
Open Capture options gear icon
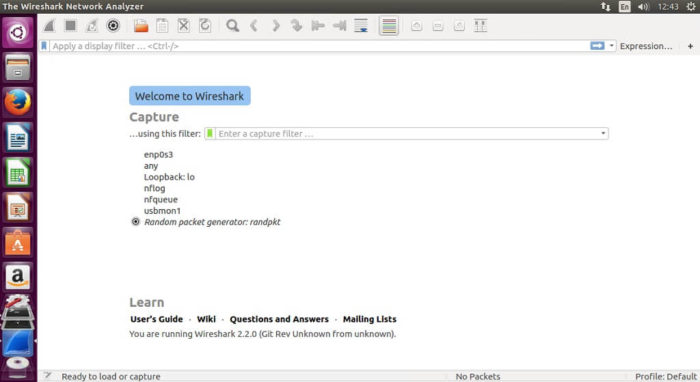(113, 26)
